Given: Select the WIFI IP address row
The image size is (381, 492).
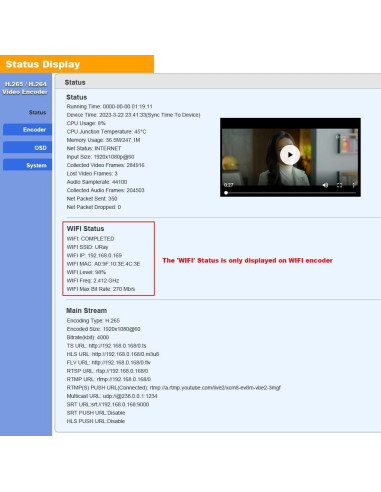Looking at the screenshot, I should pos(94,255).
